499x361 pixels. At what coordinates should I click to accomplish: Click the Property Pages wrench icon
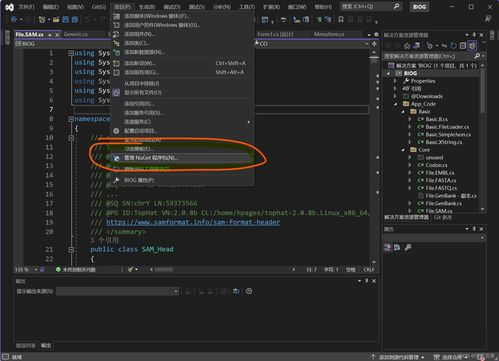coord(408,247)
